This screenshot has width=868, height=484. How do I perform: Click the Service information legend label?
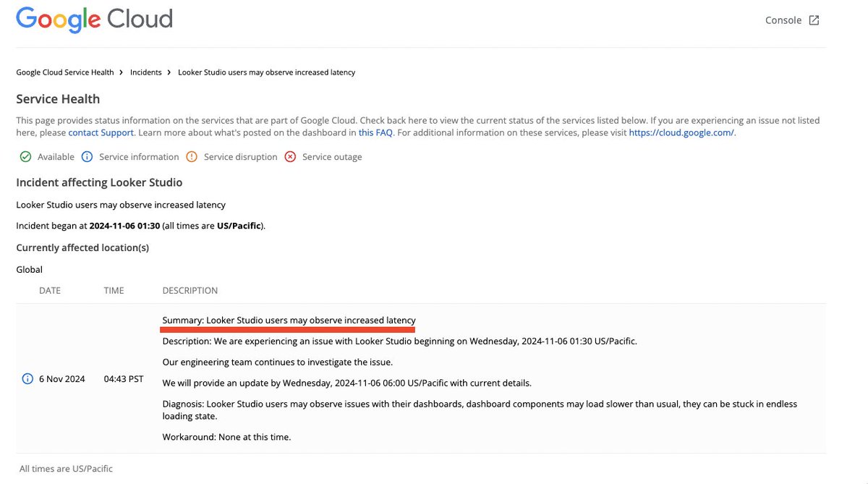(139, 157)
